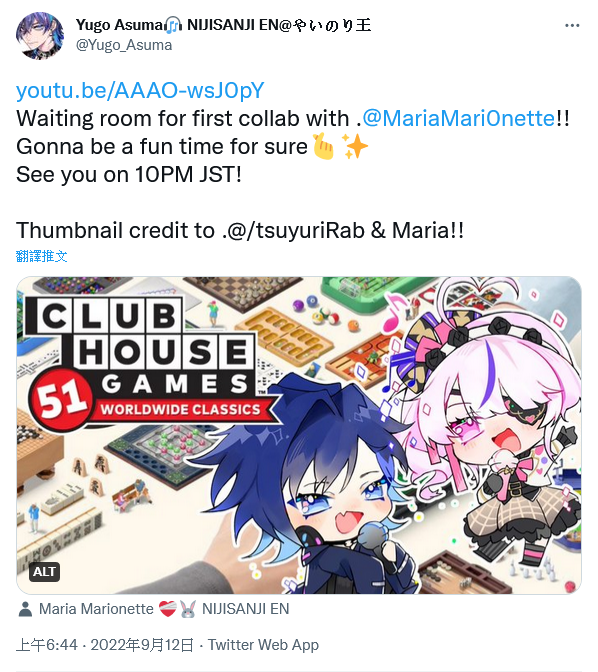Open the Clubhouse Games thumbnail image

coord(299,435)
